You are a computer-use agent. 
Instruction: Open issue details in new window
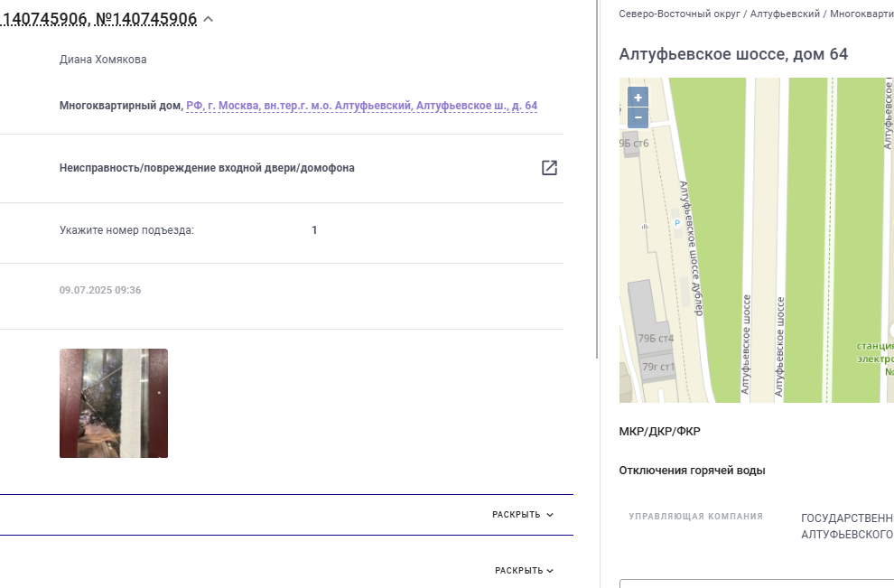549,168
